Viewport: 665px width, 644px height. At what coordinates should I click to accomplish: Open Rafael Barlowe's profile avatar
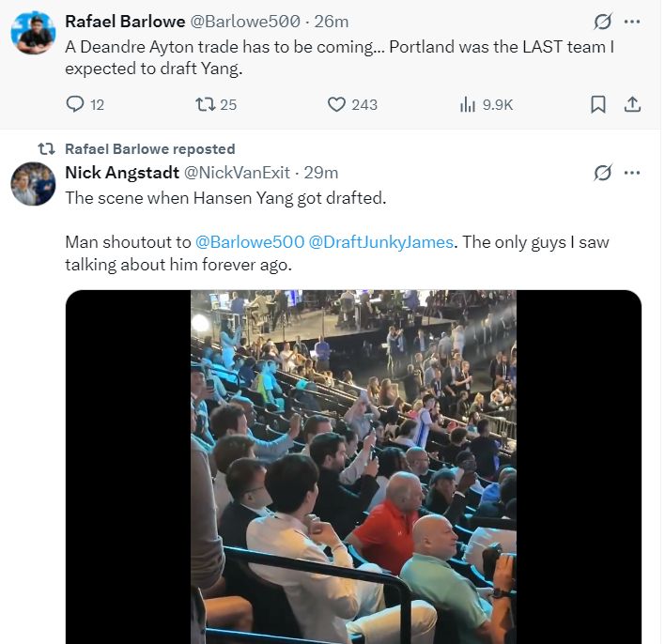(x=33, y=33)
